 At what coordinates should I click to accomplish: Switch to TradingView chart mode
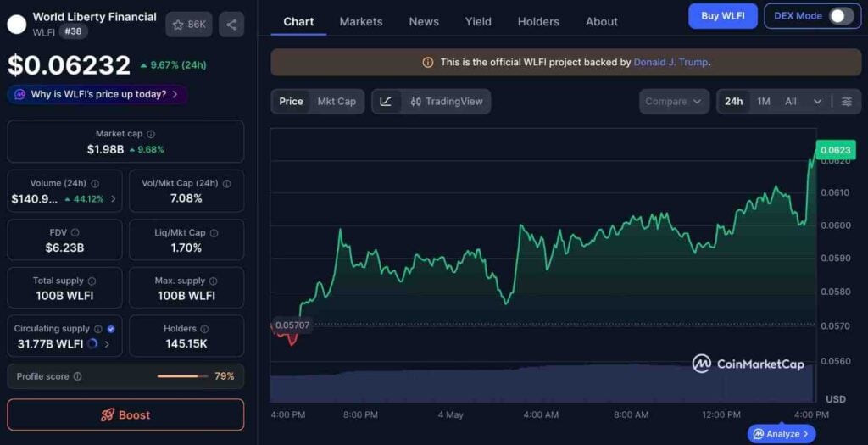[447, 101]
